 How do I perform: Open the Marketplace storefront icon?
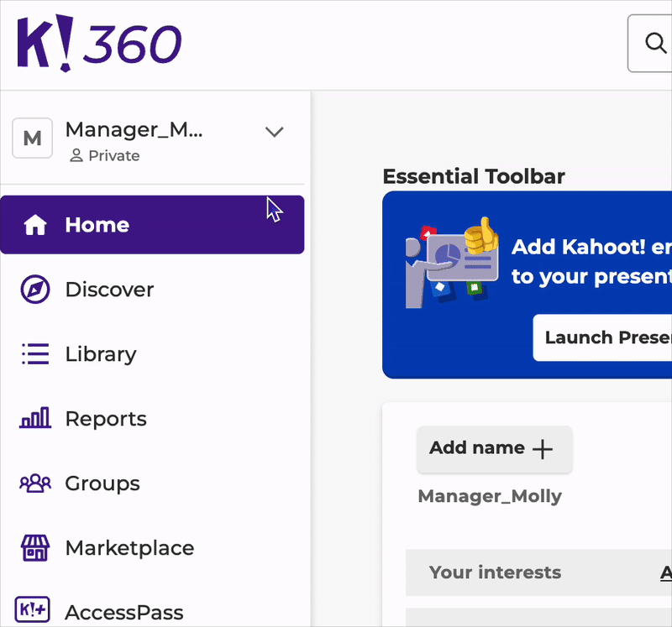(35, 548)
